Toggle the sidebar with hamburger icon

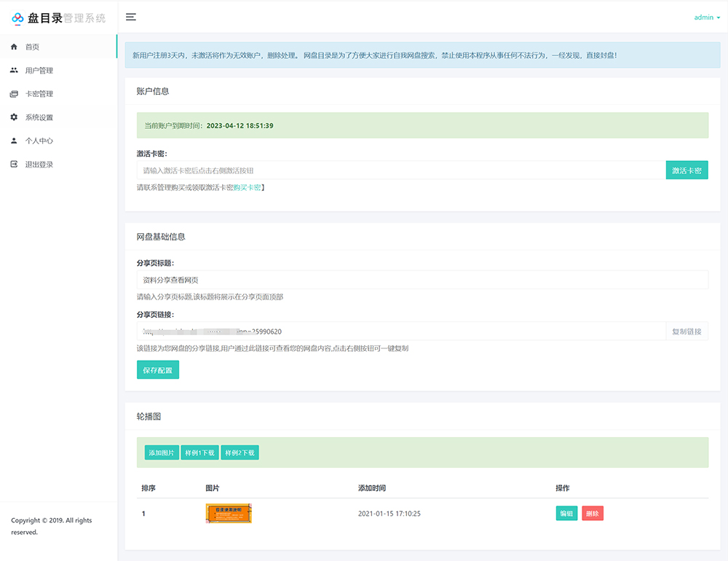[x=131, y=17]
